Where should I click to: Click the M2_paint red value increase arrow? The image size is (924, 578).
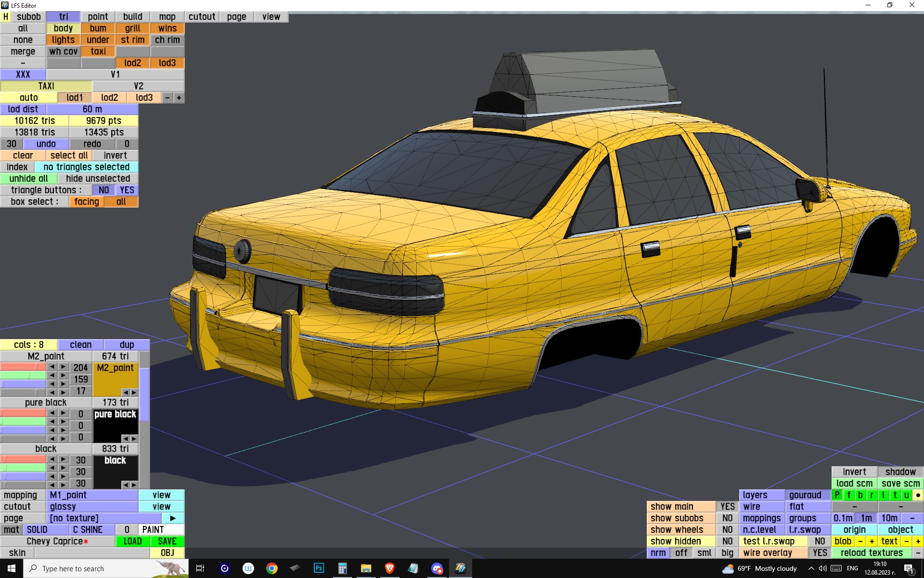63,367
